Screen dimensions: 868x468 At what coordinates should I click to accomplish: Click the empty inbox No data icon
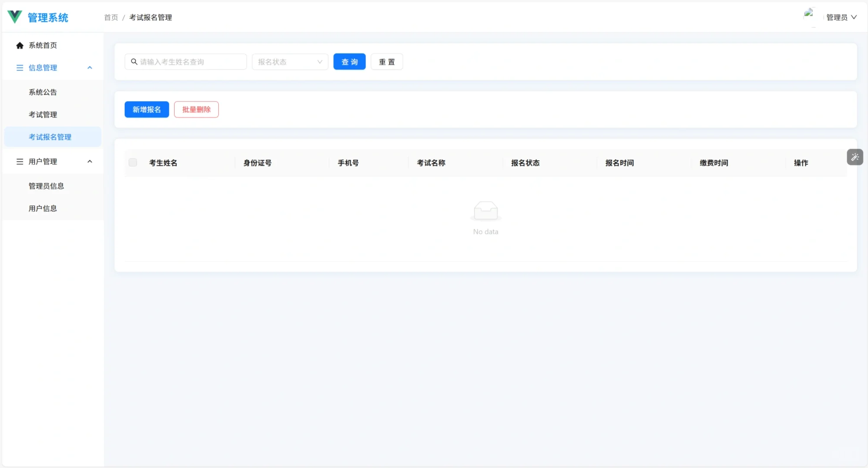click(x=486, y=211)
